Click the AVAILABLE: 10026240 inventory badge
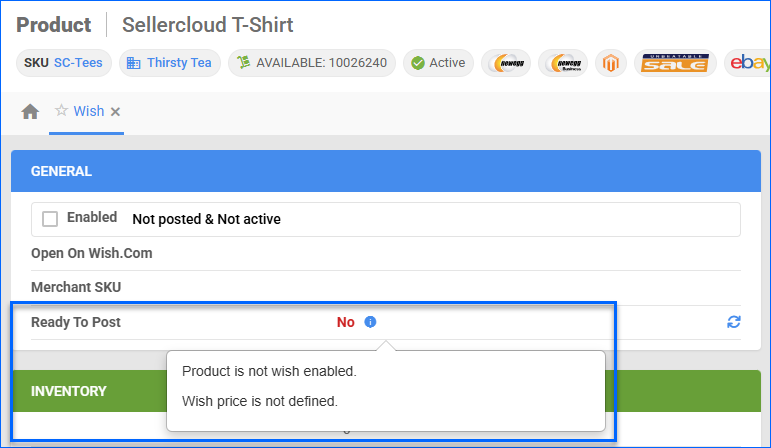This screenshot has width=771, height=448. 312,63
